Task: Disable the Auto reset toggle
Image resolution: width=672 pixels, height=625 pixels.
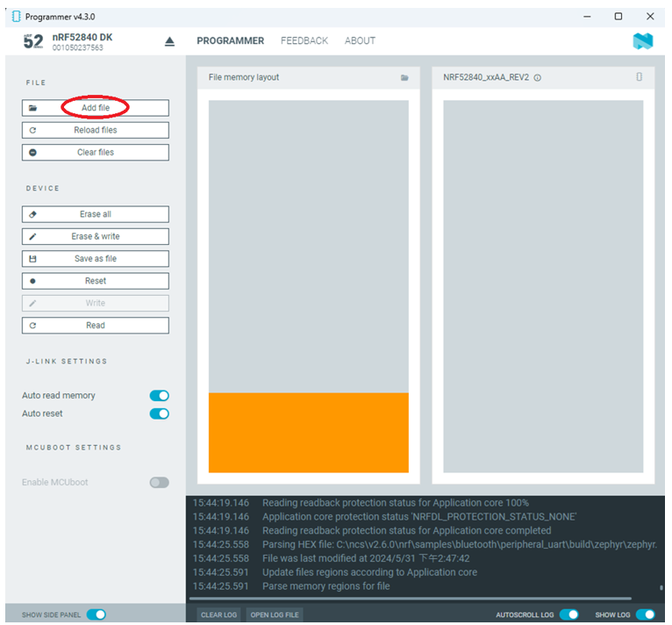Action: 159,414
